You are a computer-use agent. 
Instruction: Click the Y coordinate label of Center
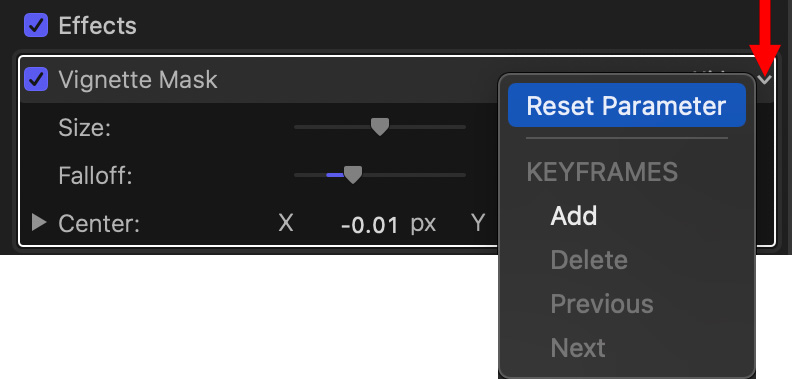pyautogui.click(x=478, y=223)
